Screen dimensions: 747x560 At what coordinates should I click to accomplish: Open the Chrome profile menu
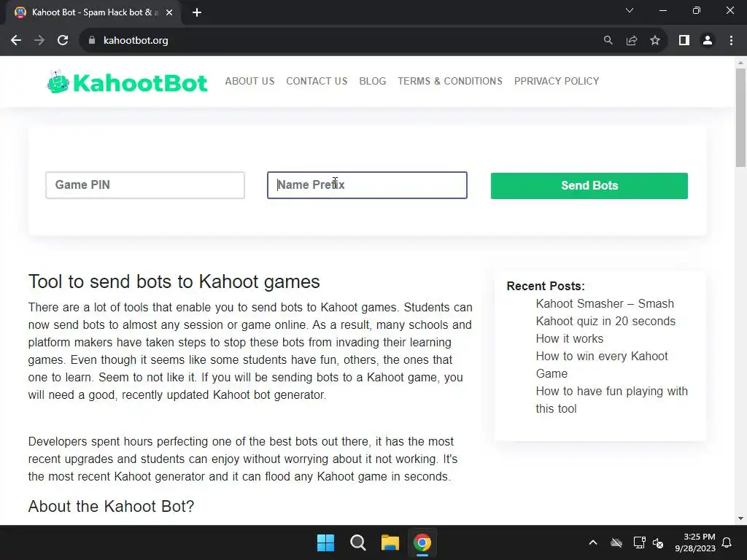[x=708, y=41]
